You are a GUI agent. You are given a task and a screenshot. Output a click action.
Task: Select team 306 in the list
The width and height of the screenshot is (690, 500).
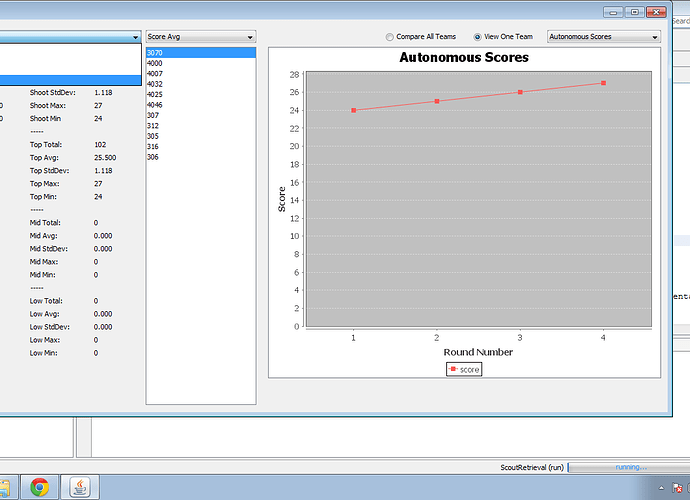tap(201, 157)
